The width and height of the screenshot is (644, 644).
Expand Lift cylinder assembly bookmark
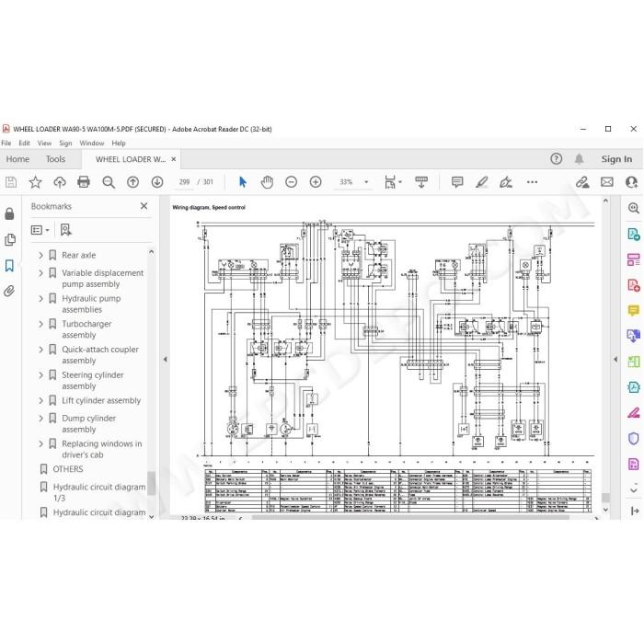[x=40, y=400]
